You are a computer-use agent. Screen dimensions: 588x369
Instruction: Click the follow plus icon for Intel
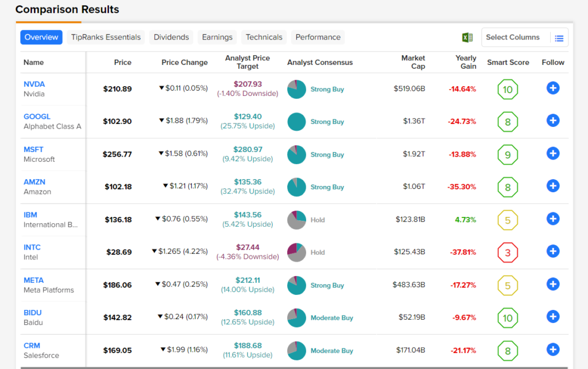(x=552, y=251)
